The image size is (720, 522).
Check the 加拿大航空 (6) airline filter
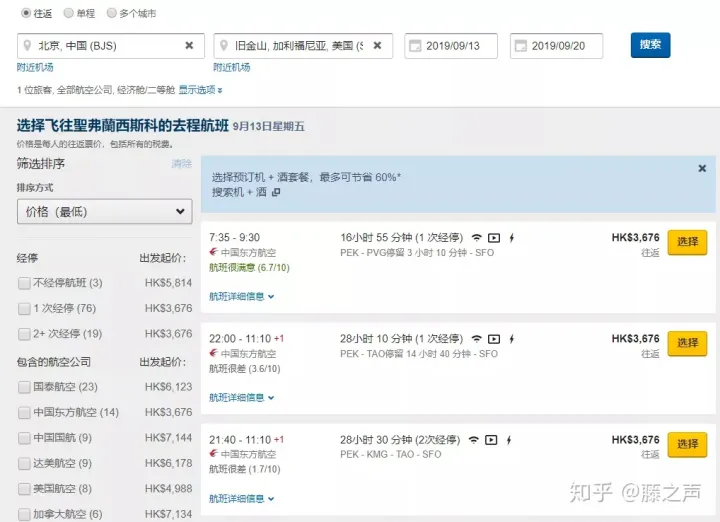[x=24, y=514]
